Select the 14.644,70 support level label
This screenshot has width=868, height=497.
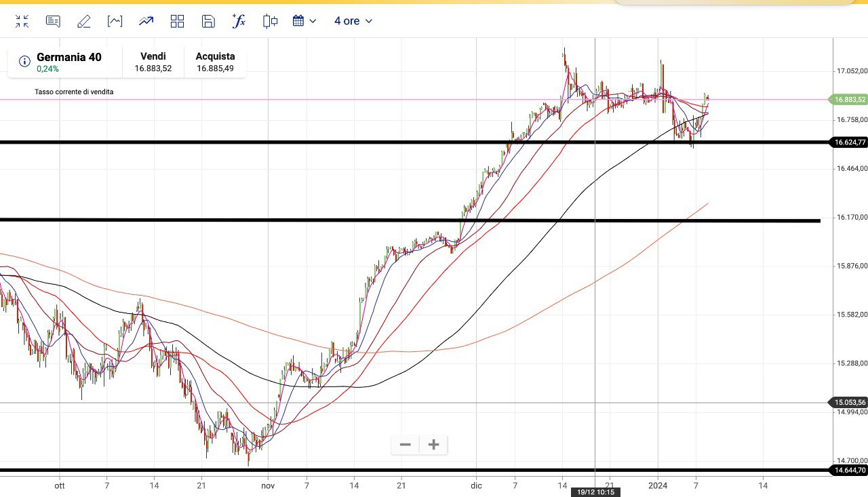pyautogui.click(x=849, y=470)
